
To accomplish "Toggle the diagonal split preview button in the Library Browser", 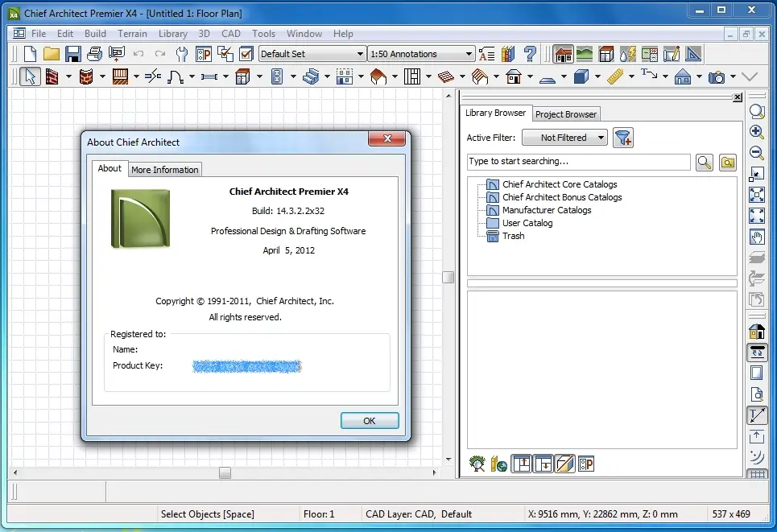I will pos(565,464).
